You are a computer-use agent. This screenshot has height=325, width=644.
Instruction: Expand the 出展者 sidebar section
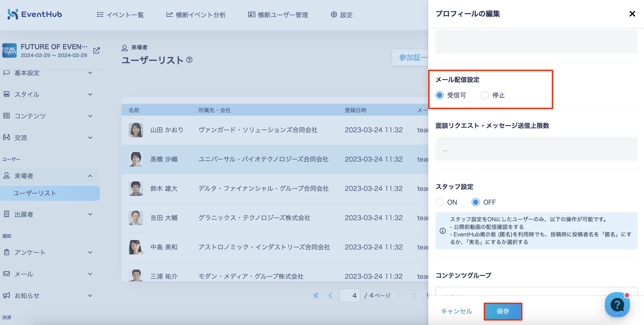[48, 214]
